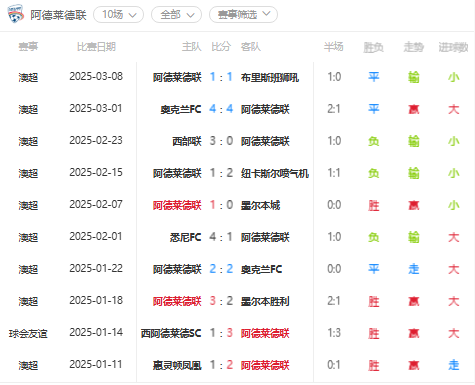Click 布里斯班狮吼 away team link

(270, 78)
